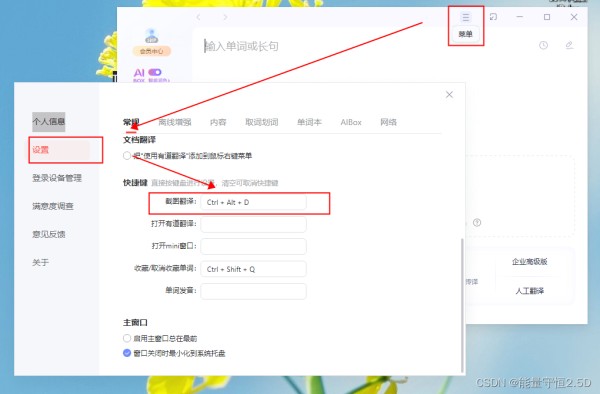Open 关于 in settings sidebar
Viewport: 600px width, 394px height.
(41, 262)
